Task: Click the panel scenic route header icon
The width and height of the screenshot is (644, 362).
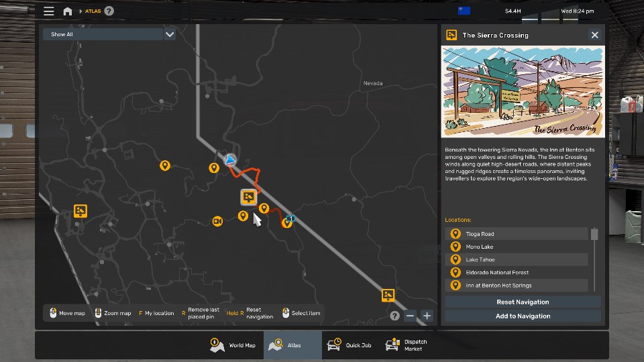Action: click(x=451, y=35)
